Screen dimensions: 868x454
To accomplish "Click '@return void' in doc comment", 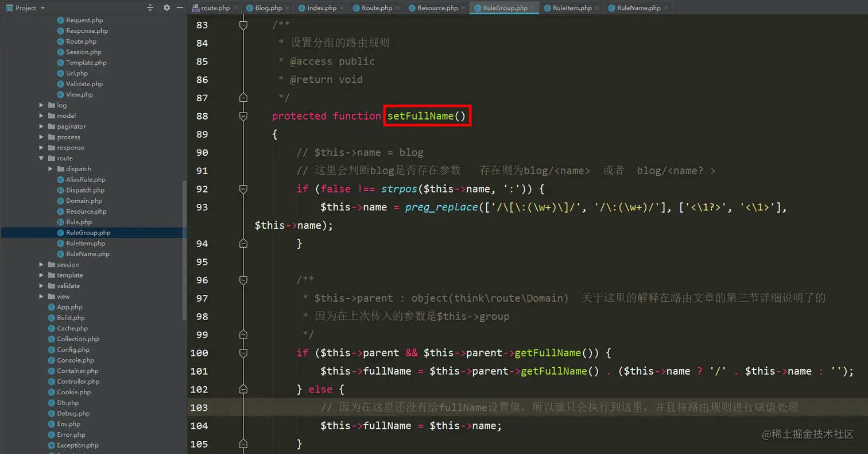I will pyautogui.click(x=326, y=79).
